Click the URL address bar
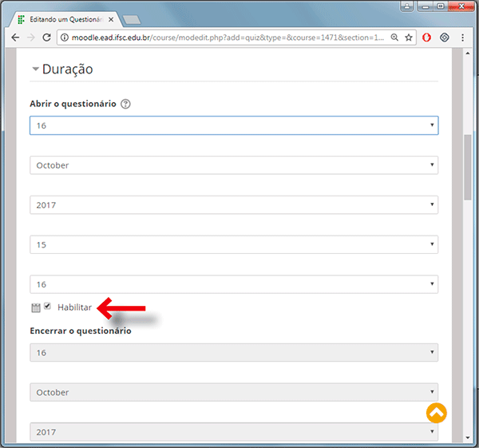 coord(224,38)
